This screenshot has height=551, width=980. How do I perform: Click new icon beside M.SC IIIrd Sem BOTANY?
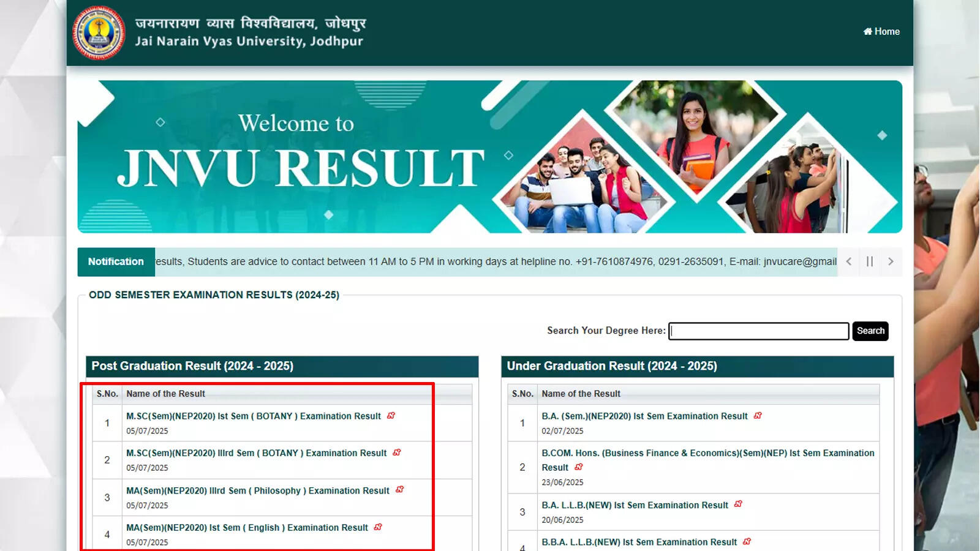[x=397, y=452]
